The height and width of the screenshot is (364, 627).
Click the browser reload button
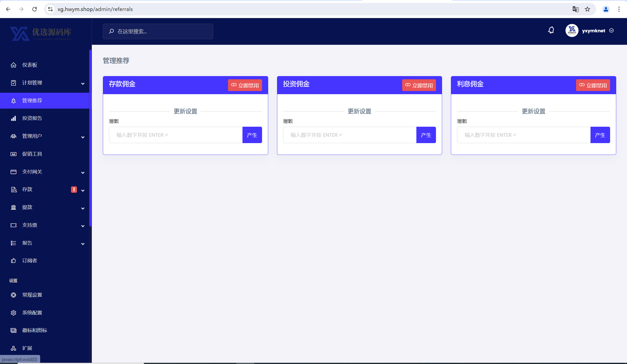(35, 9)
